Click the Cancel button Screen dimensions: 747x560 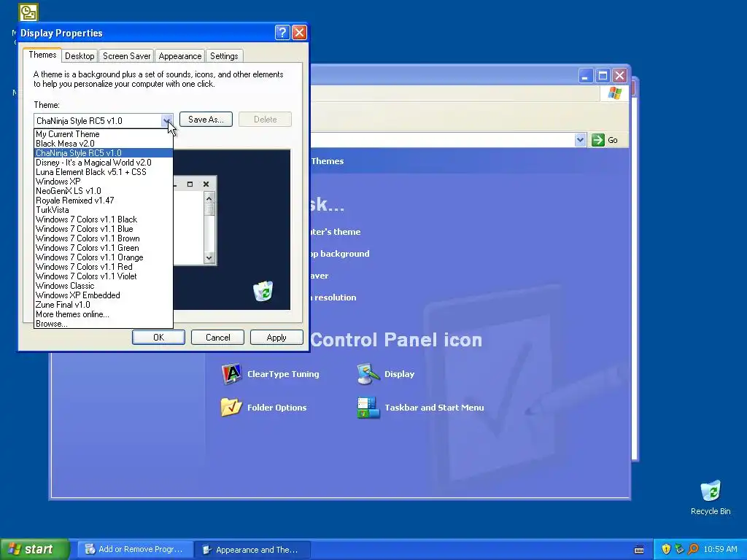point(217,337)
